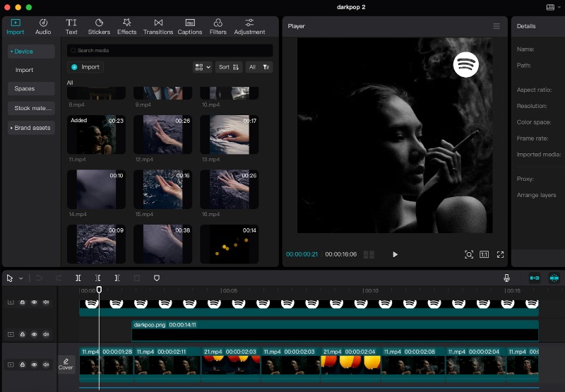Click the Delete right icon

[117, 278]
